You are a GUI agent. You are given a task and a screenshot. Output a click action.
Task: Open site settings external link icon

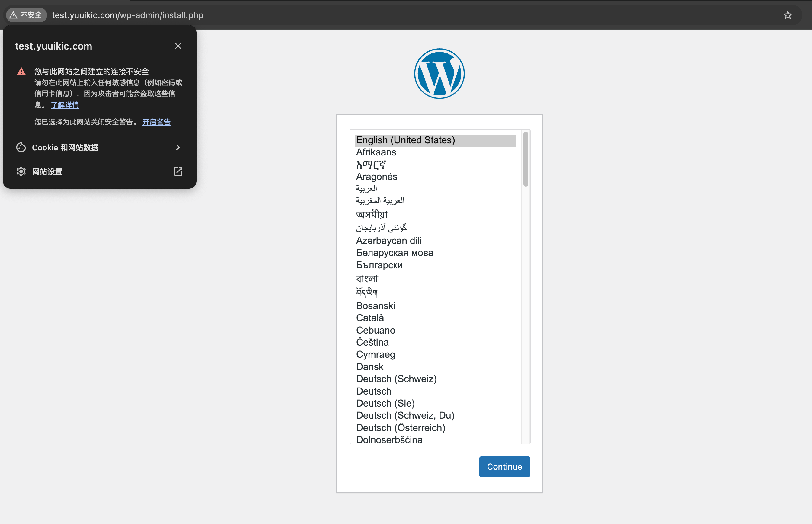coord(178,171)
